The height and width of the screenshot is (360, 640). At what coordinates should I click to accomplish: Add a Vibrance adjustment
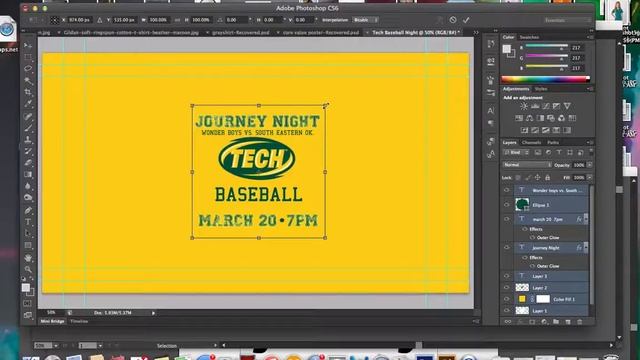567,106
